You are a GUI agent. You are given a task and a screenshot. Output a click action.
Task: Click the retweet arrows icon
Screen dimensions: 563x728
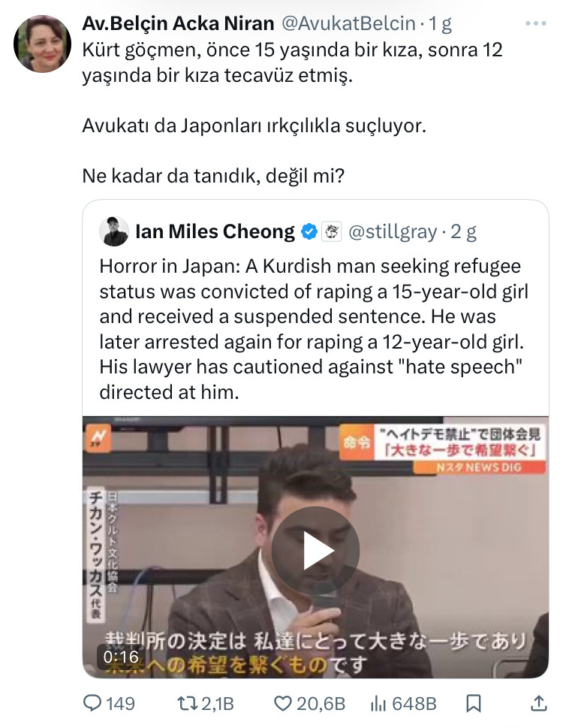tap(188, 703)
